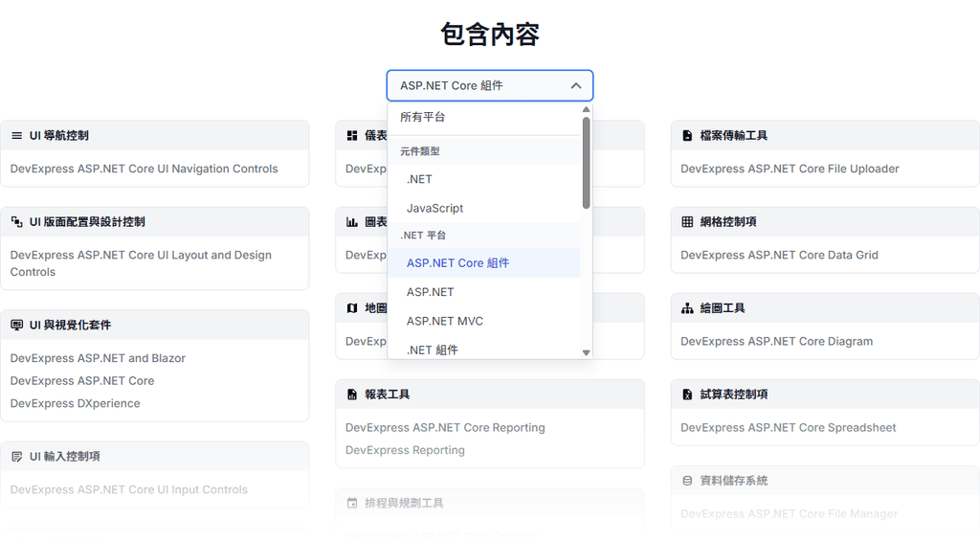
Task: Open the DevExpress DXperience link
Action: pyautogui.click(x=75, y=403)
